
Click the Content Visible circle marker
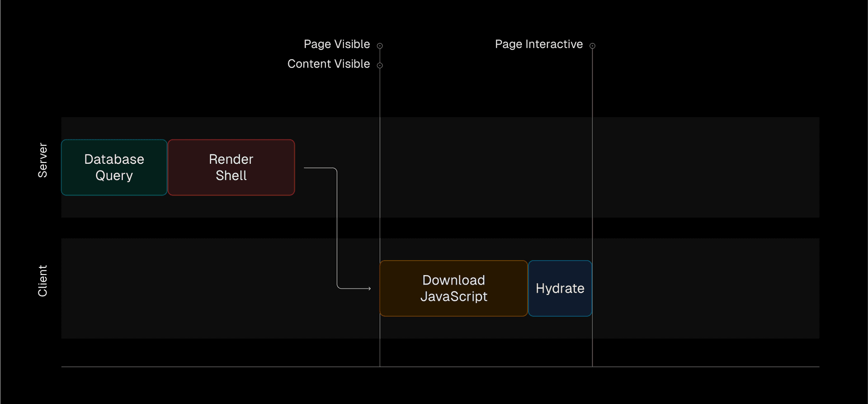click(380, 66)
